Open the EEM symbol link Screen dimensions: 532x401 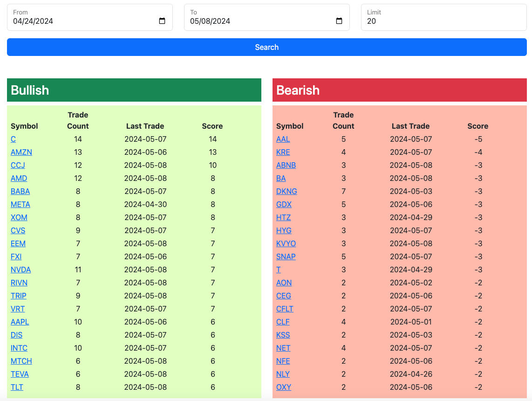18,244
